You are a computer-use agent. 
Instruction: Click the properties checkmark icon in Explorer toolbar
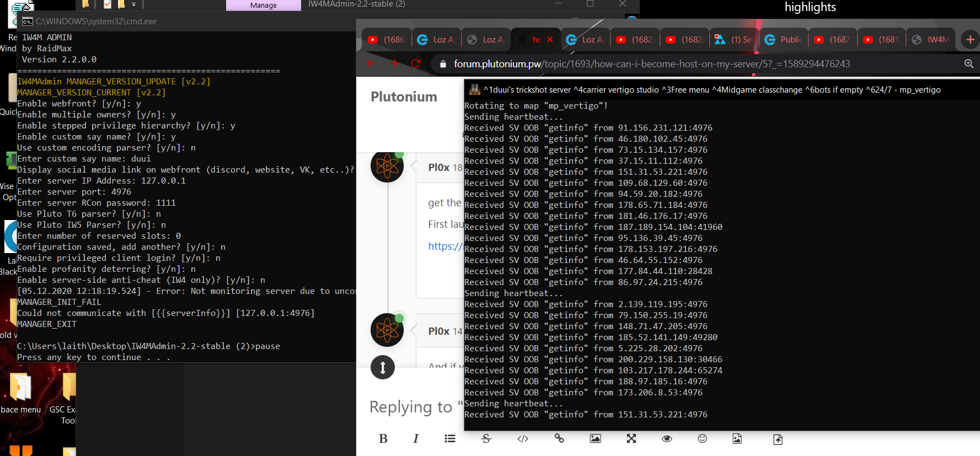coord(108,4)
